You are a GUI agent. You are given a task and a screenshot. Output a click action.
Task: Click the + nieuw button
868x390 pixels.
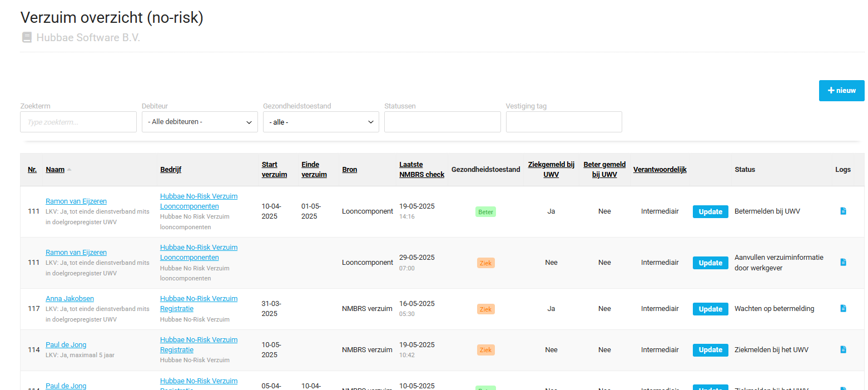(841, 91)
